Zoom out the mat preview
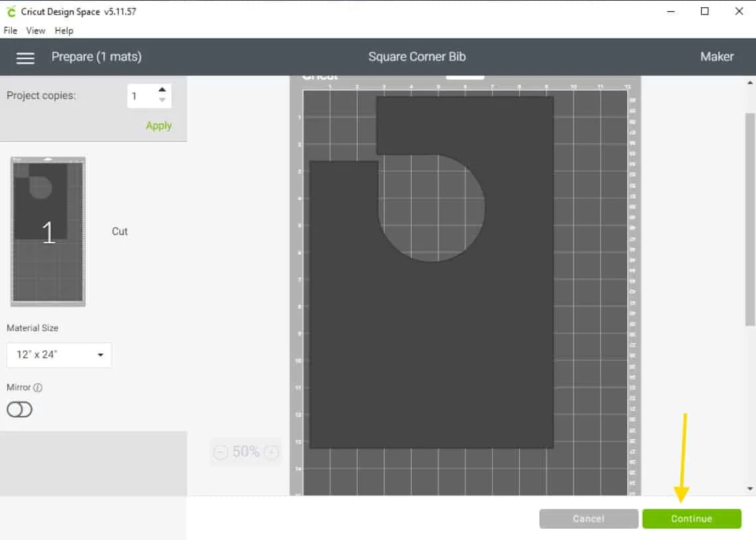The height and width of the screenshot is (540, 756). point(220,453)
